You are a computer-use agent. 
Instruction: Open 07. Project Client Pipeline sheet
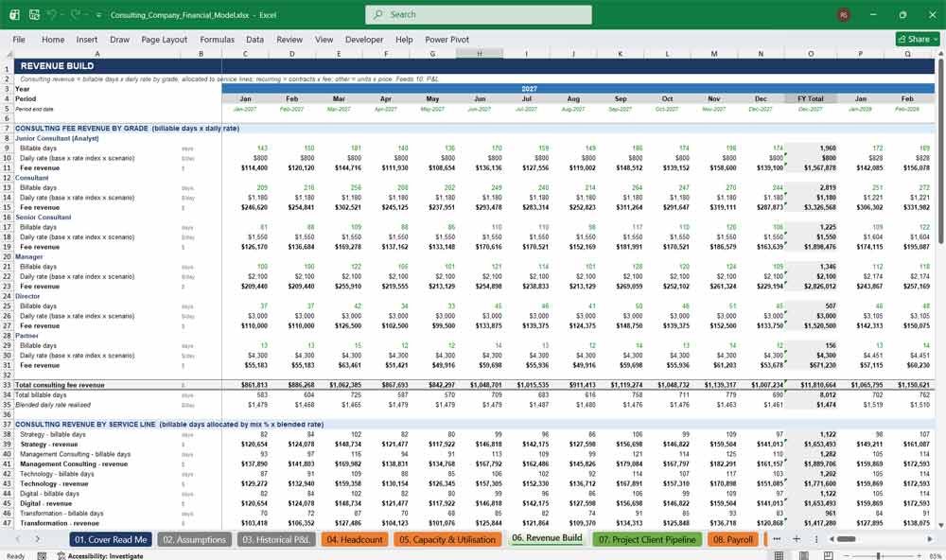point(647,539)
